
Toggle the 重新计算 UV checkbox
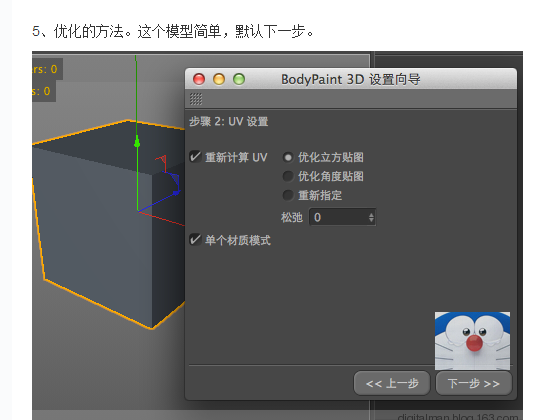pos(195,157)
